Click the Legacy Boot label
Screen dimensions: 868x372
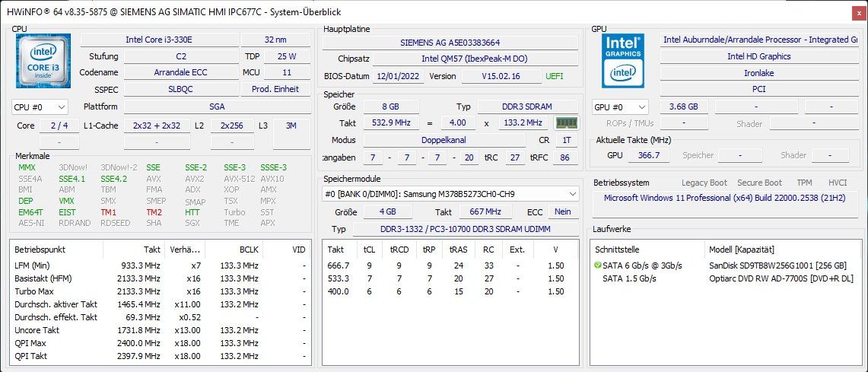(x=704, y=183)
